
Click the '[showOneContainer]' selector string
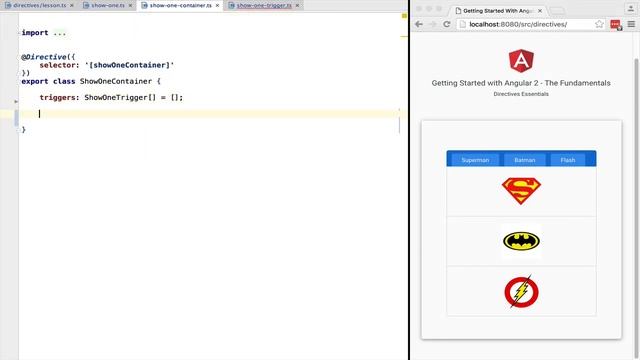click(130, 65)
